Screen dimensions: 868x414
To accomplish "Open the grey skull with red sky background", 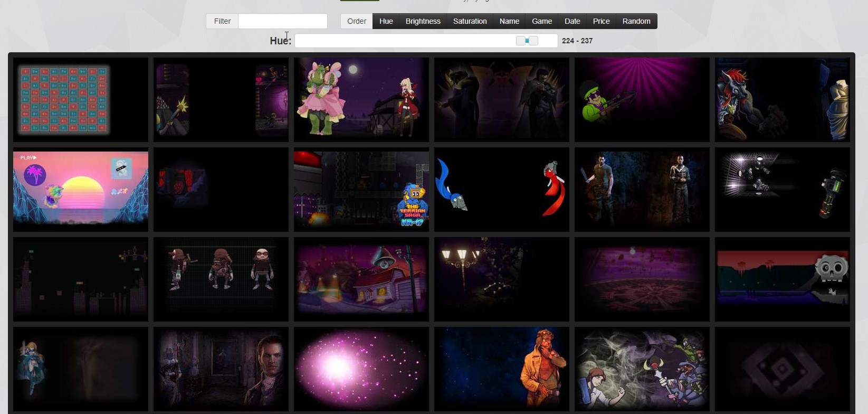I will click(x=783, y=279).
